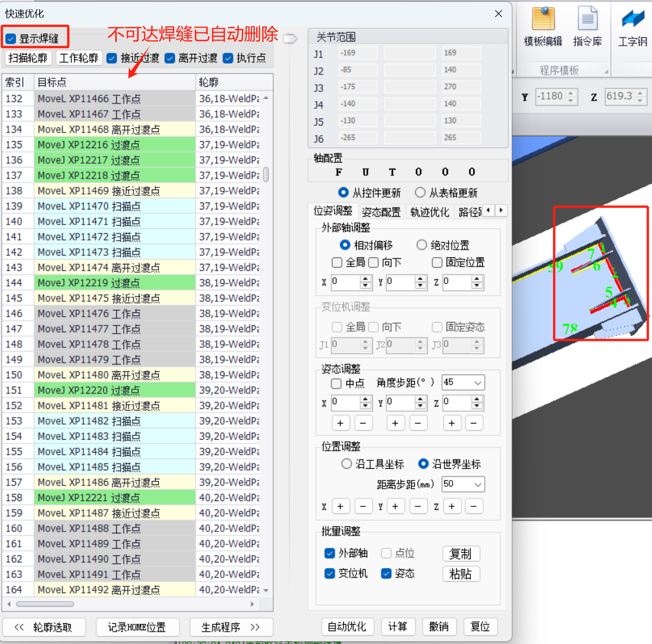Viewport: 652px width, 644px height.
Task: Switch to the 轨迹优化 tab
Action: pos(429,212)
